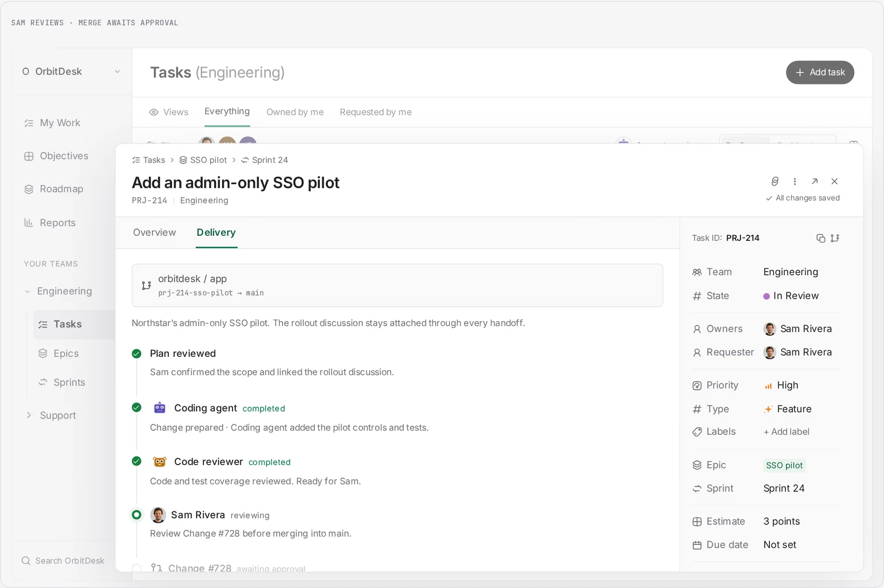The width and height of the screenshot is (884, 588).
Task: Expand the Support team section
Action: 29,415
